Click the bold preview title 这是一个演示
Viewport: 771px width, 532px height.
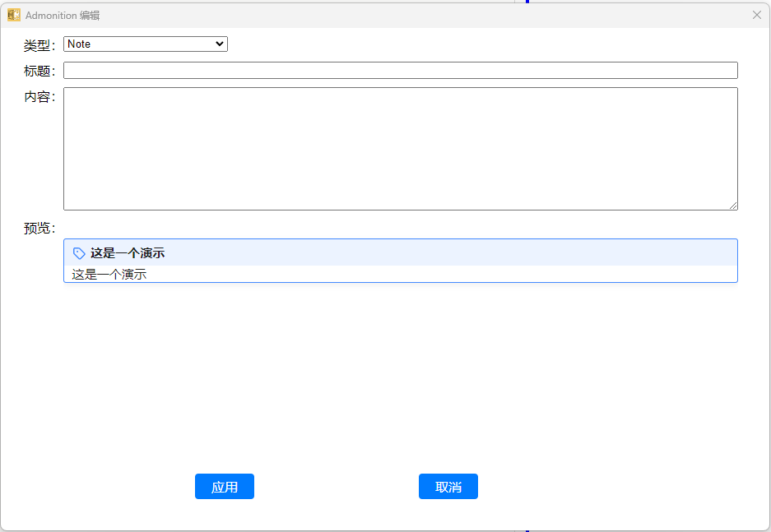128,253
